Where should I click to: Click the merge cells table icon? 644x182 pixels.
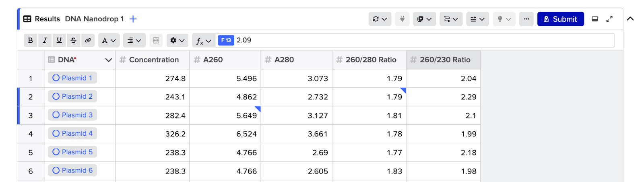156,40
